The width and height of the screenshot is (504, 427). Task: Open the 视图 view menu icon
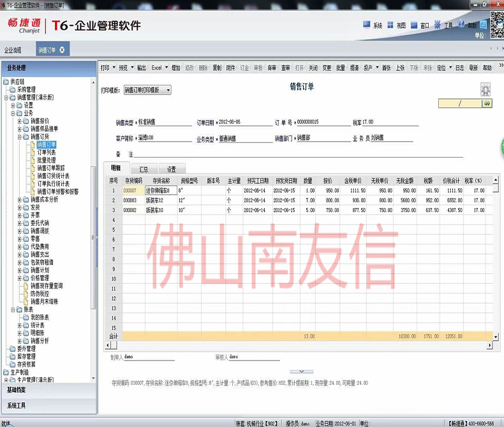[x=390, y=25]
